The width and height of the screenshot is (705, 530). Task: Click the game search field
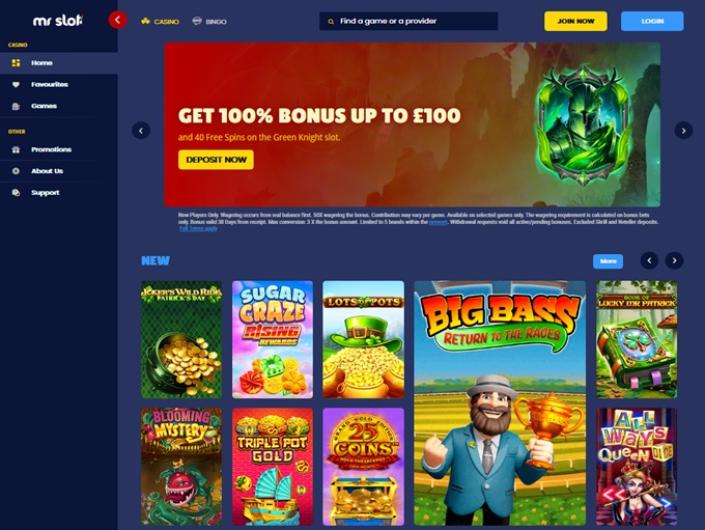pos(408,21)
